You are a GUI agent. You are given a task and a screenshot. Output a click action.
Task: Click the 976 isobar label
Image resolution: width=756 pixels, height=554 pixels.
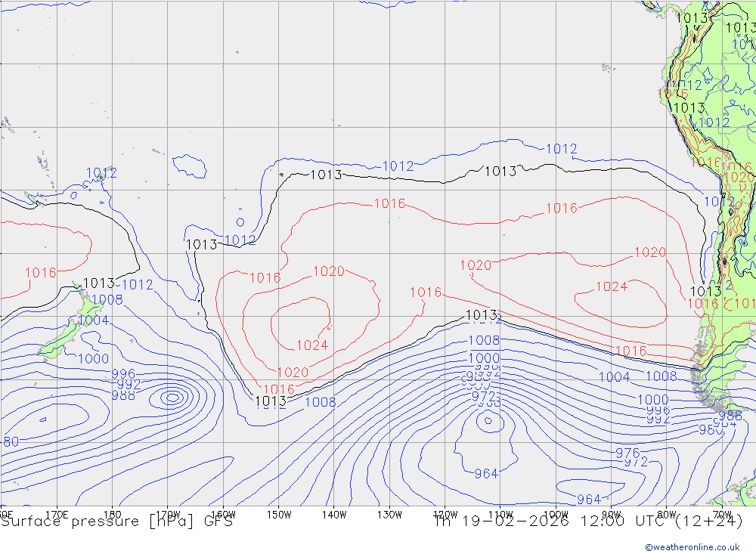coord(627,453)
